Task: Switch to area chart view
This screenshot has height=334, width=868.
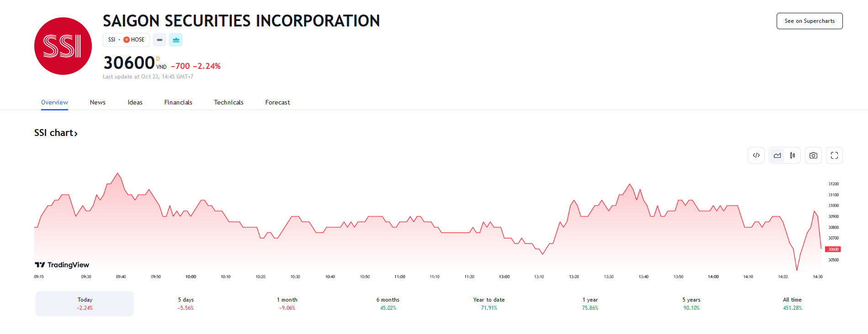Action: click(777, 156)
